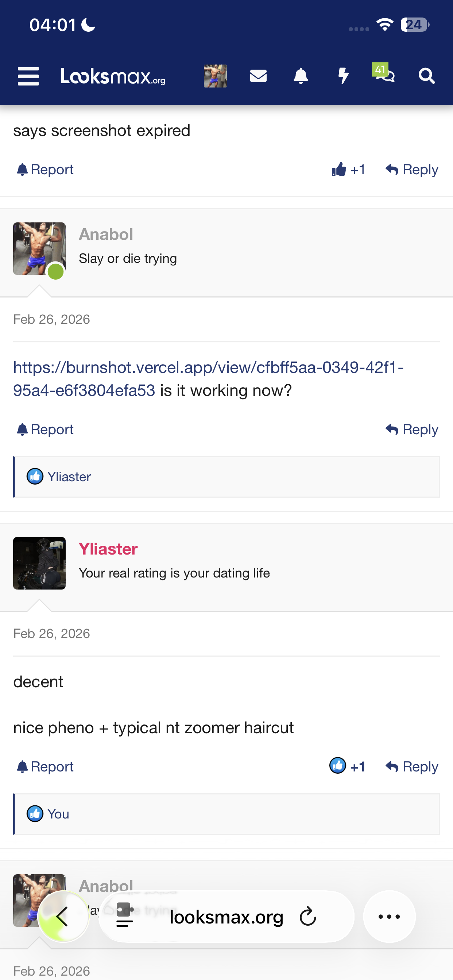
Task: Open the browser three-dot more menu
Action: click(x=389, y=917)
